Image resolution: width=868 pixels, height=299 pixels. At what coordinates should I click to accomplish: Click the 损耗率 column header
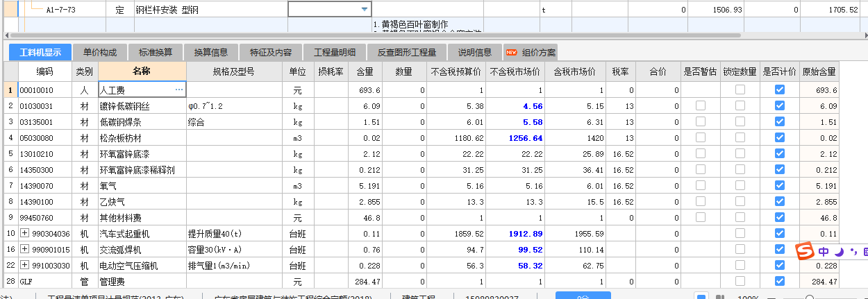click(x=330, y=71)
